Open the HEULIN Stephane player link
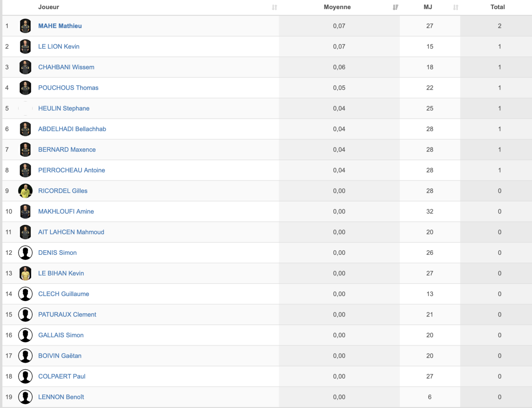 pos(64,108)
